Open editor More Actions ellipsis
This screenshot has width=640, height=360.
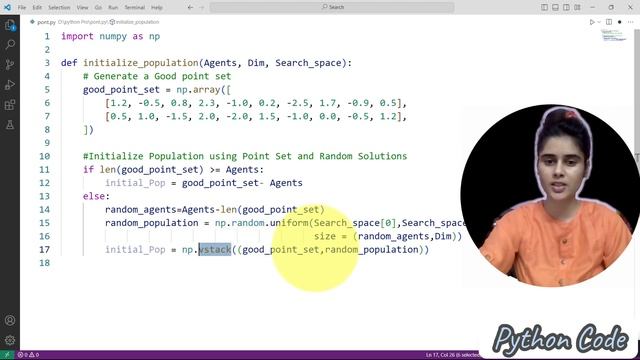tap(631, 22)
